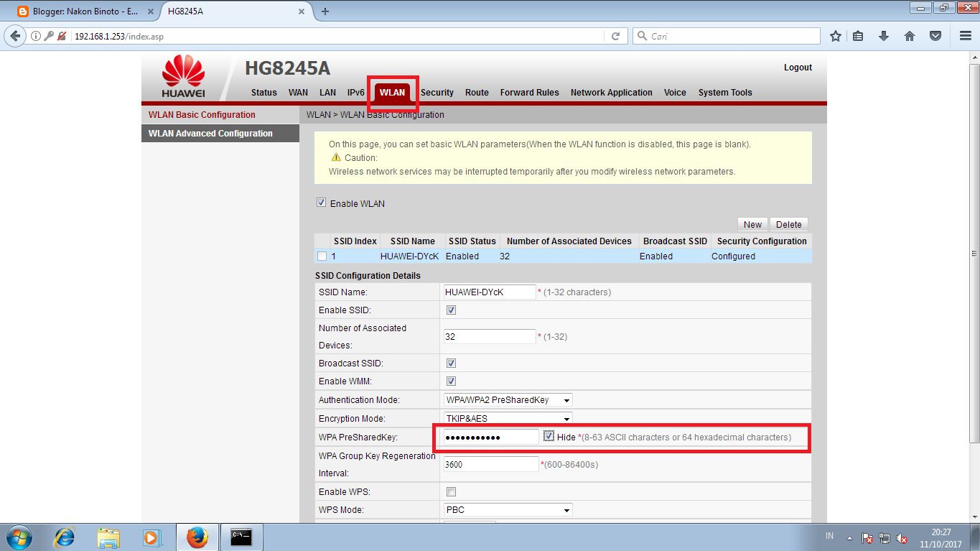Launch Internet Explorer from the taskbar
Screen dimensions: 980x551
tap(65, 537)
